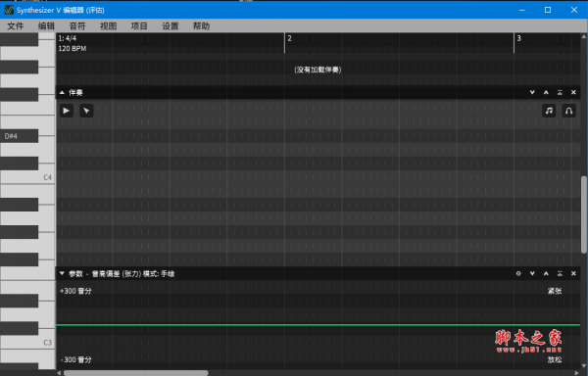Toggle the 参数 panel disclosure triangle
The width and height of the screenshot is (588, 376).
63,274
